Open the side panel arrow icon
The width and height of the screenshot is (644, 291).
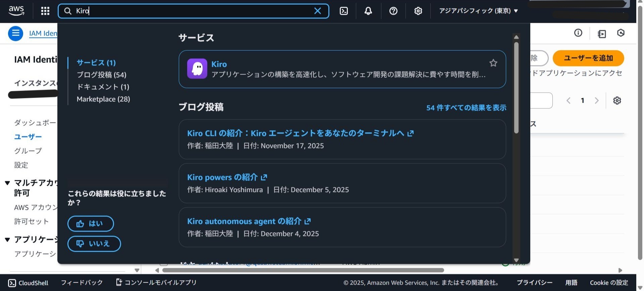tap(602, 34)
